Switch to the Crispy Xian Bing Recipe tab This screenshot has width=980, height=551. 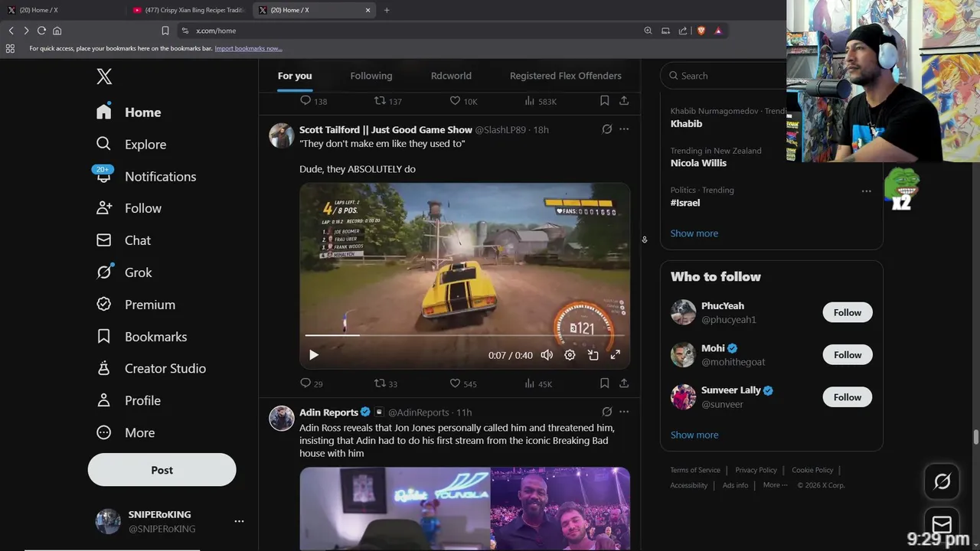[x=189, y=10]
